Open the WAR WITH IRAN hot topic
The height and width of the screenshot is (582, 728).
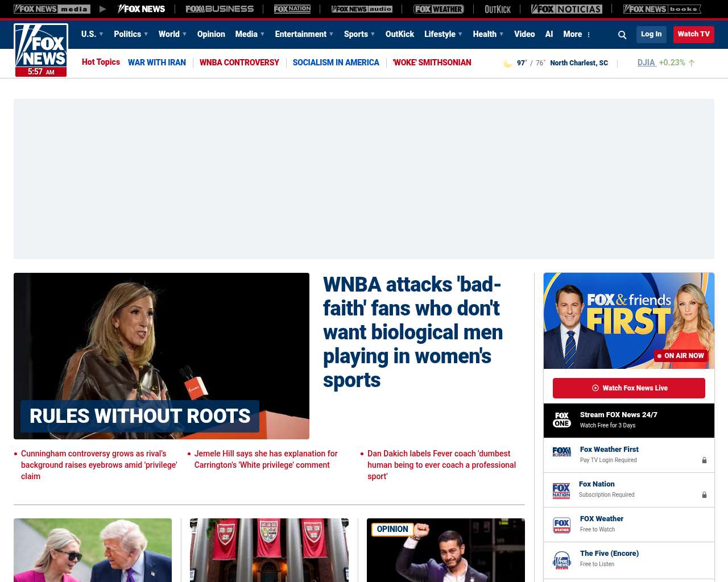(x=157, y=63)
